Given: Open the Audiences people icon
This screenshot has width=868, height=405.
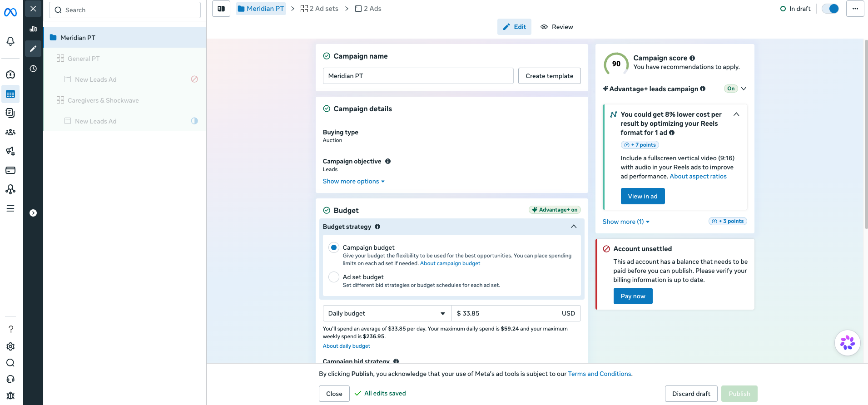Looking at the screenshot, I should 10,132.
